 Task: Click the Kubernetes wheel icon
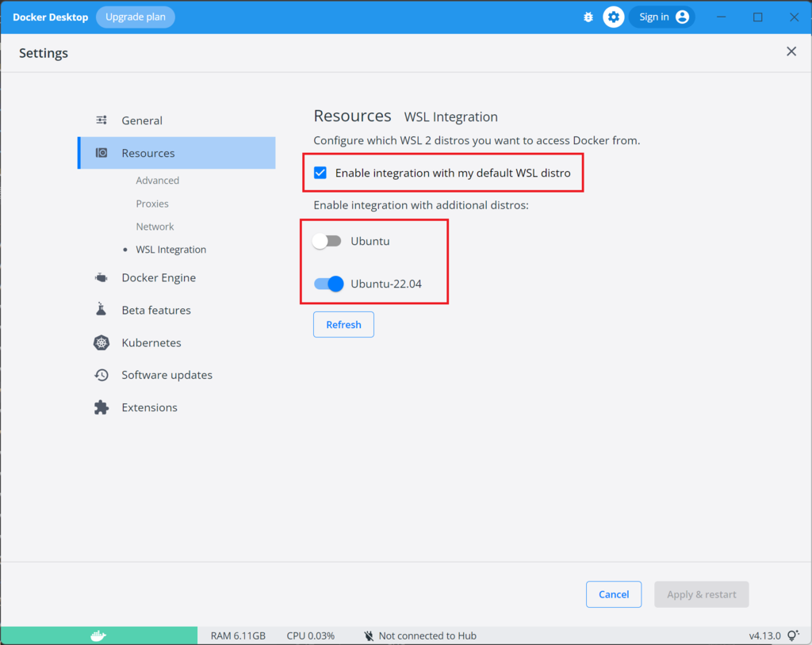point(101,342)
